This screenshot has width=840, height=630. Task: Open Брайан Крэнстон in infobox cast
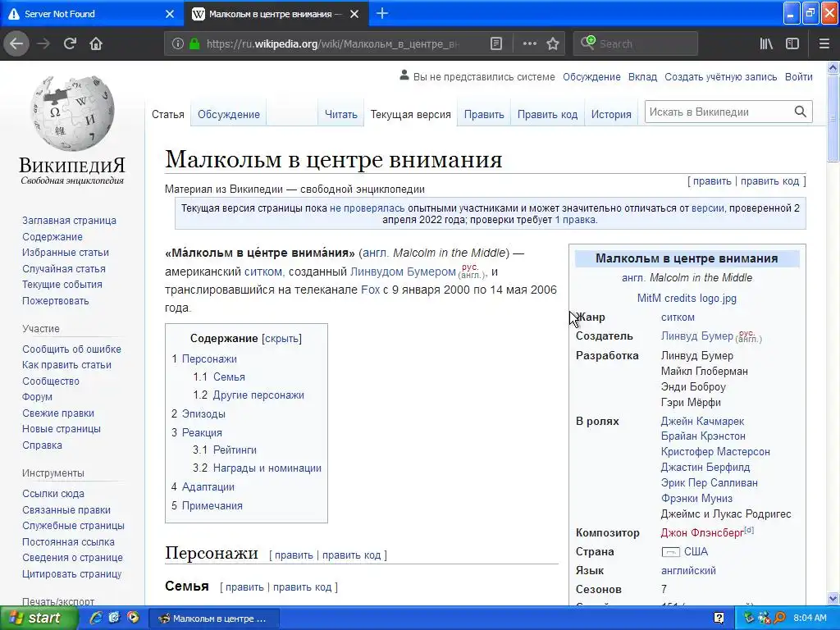click(703, 436)
